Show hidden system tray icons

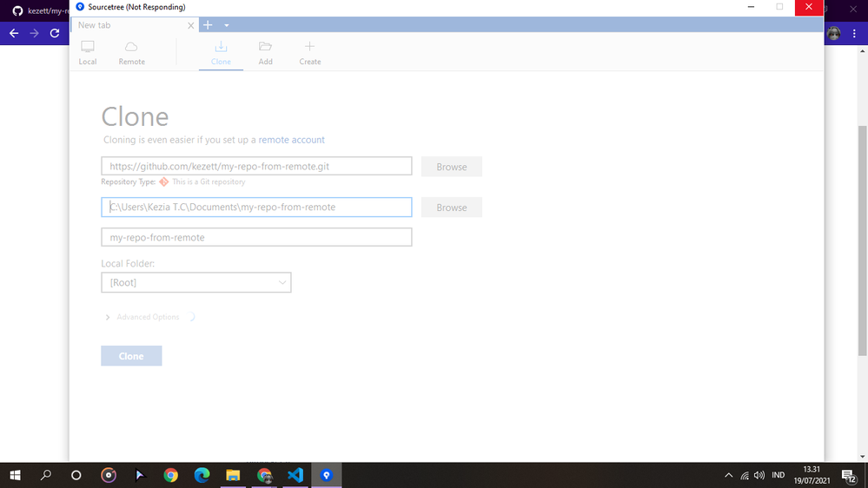click(728, 475)
